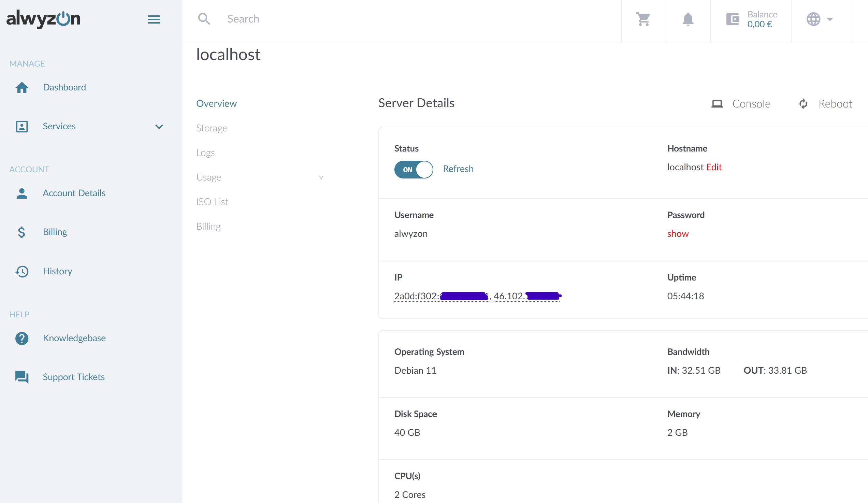This screenshot has width=868, height=503.
Task: Click the Knowledgebase question mark icon
Action: [x=22, y=338]
